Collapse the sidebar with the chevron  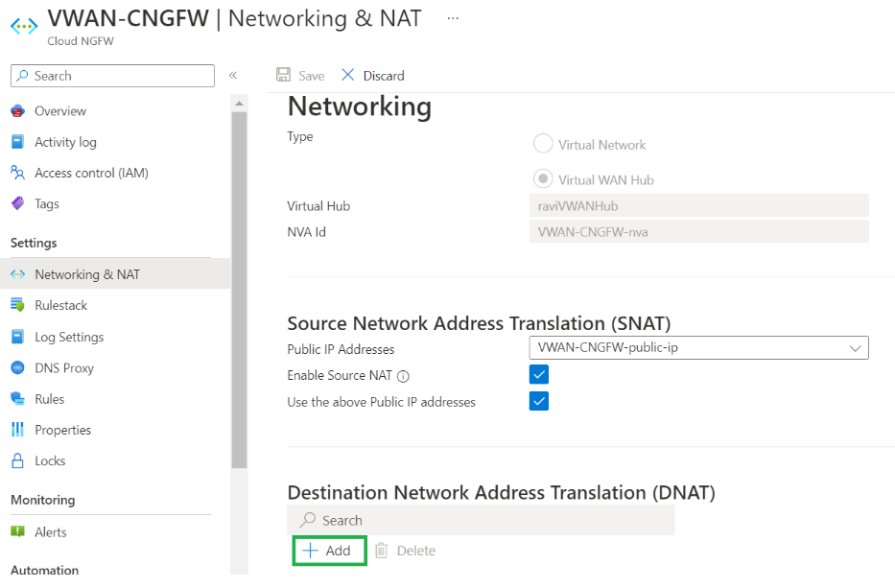[x=233, y=76]
